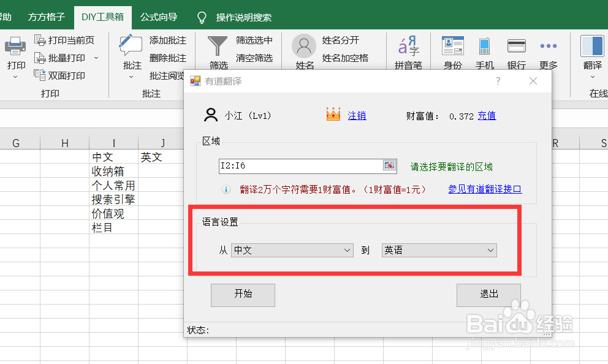
Task: Click the 筛选 funnel filter icon
Action: click(x=218, y=46)
